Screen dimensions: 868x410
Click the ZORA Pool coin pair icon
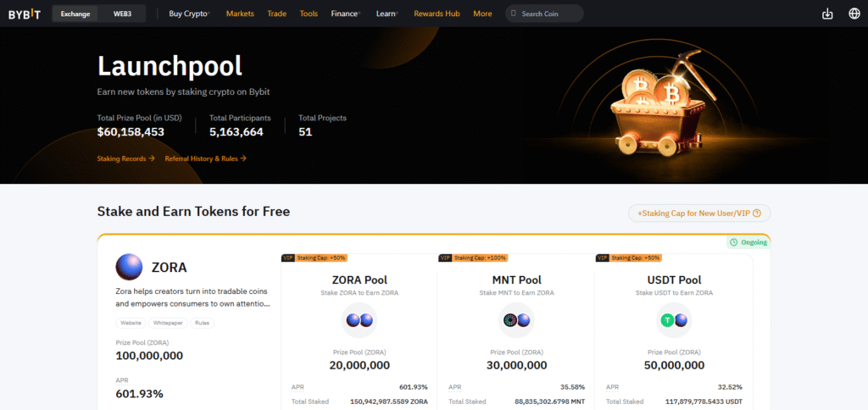click(x=359, y=320)
